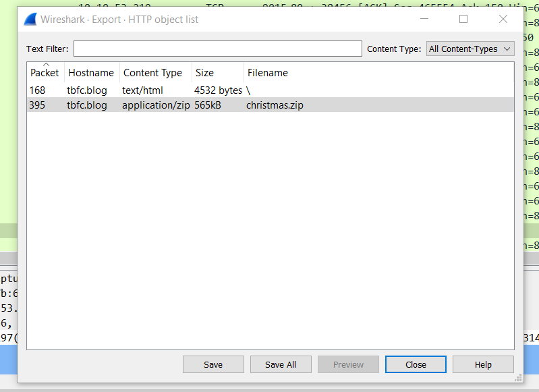Close the dialog using the title bar X

coord(503,19)
